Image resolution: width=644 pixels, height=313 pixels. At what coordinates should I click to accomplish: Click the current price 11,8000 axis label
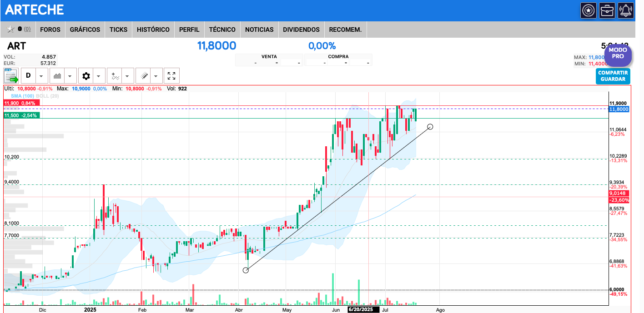point(619,109)
